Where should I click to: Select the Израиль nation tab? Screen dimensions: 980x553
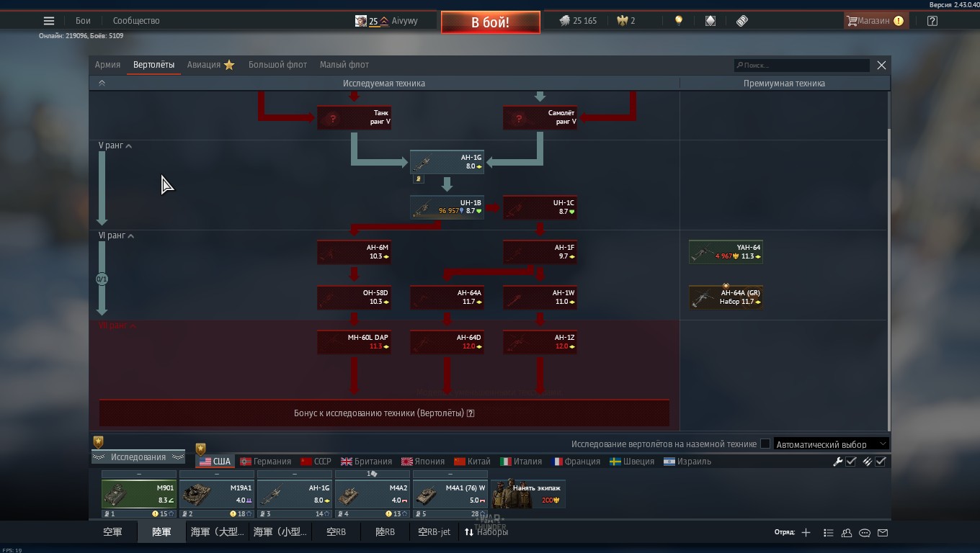click(687, 462)
